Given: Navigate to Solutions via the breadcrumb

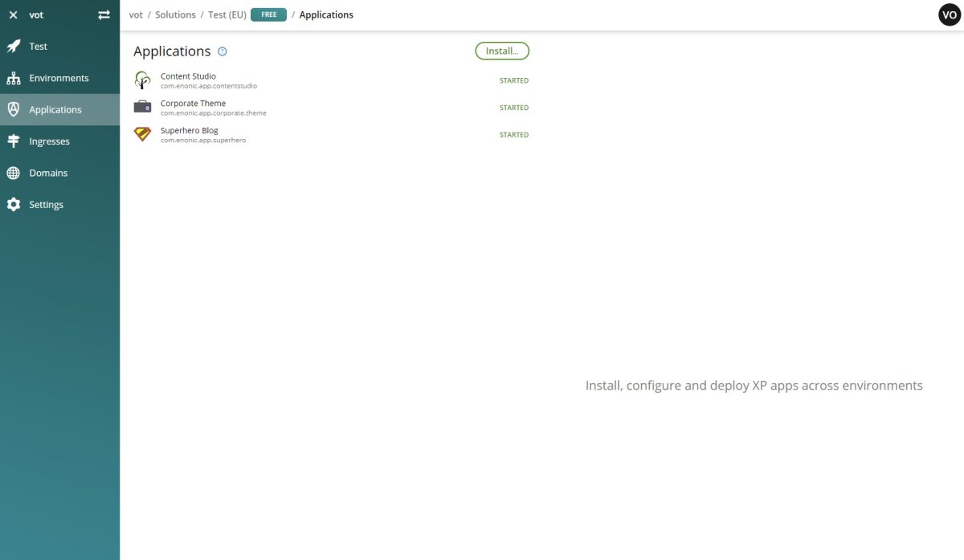Looking at the screenshot, I should 174,14.
